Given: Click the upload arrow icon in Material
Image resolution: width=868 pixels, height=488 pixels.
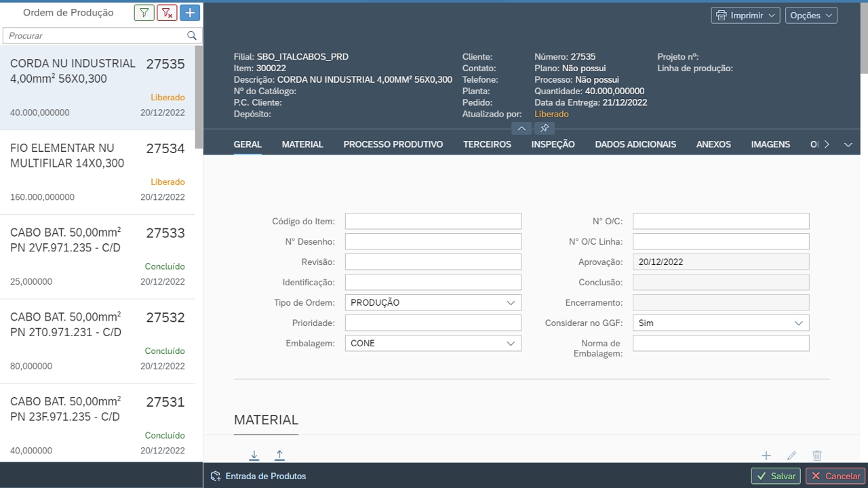Looking at the screenshot, I should 279,455.
